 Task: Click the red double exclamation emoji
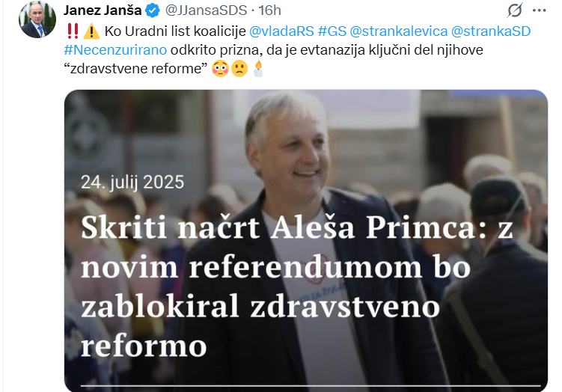click(73, 31)
